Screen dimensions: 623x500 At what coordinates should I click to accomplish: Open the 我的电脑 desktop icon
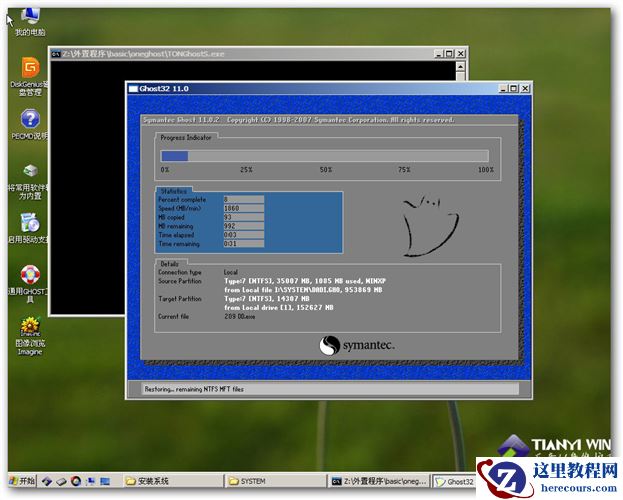point(30,22)
